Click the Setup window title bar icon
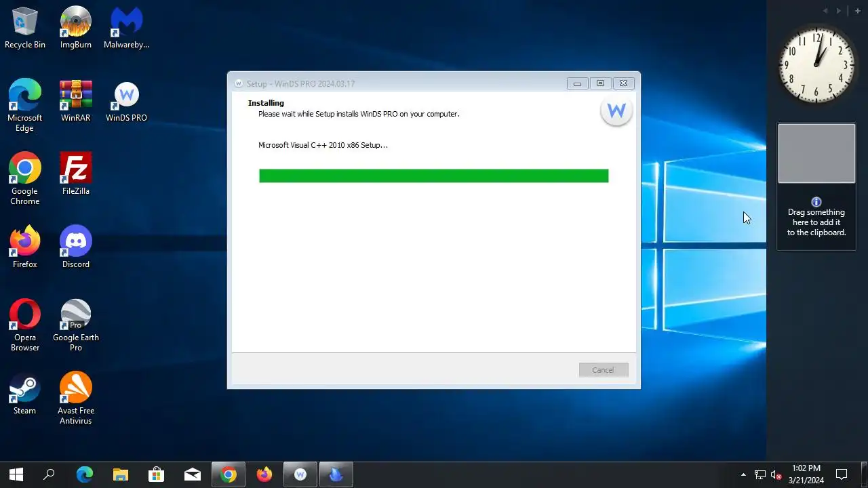This screenshot has height=488, width=868. (238, 83)
